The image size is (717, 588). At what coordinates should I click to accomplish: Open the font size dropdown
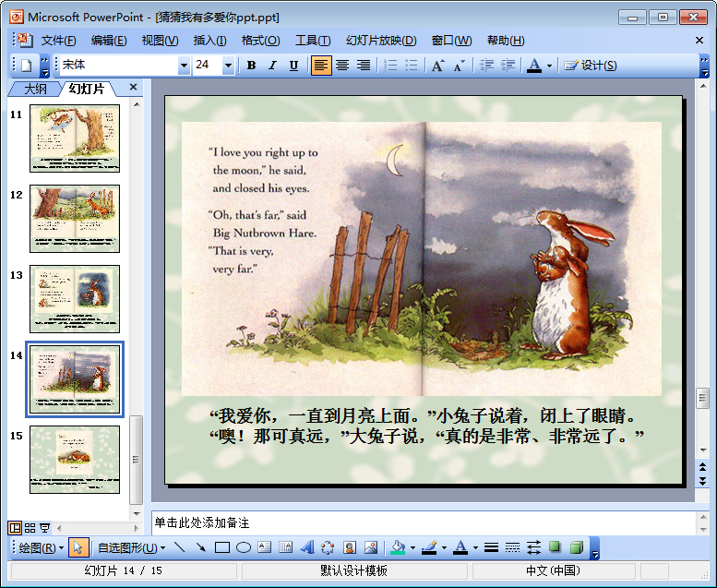point(228,66)
